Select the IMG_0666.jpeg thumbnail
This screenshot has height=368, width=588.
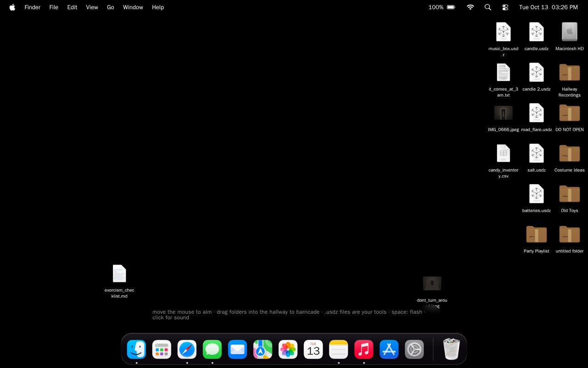[x=503, y=113]
